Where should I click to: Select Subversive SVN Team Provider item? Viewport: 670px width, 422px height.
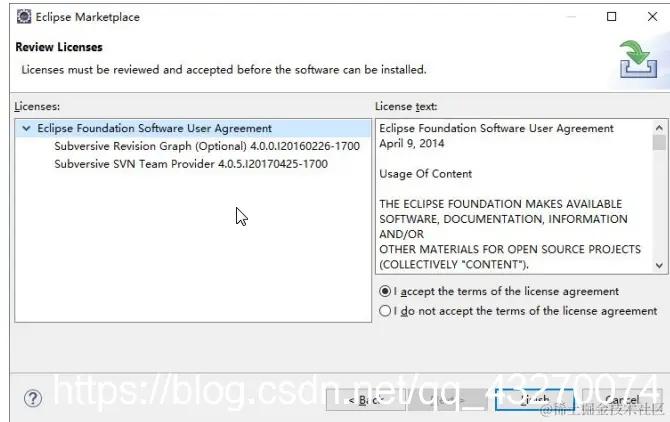pos(191,164)
